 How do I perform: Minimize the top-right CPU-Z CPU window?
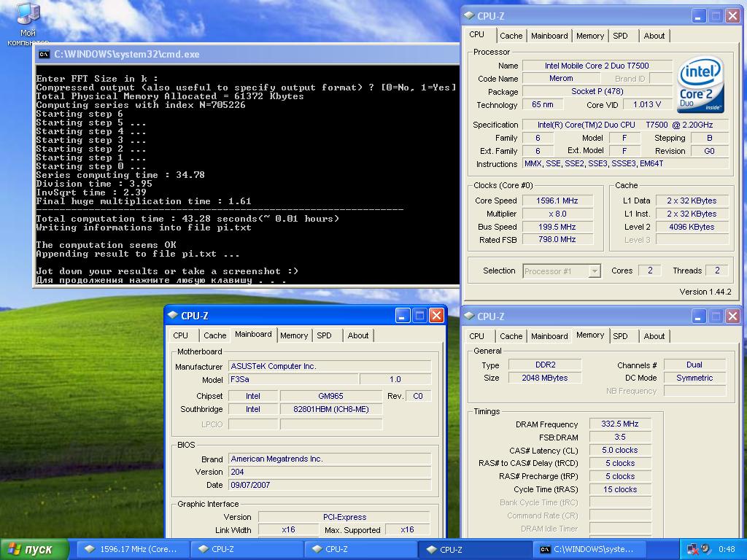pyautogui.click(x=699, y=16)
